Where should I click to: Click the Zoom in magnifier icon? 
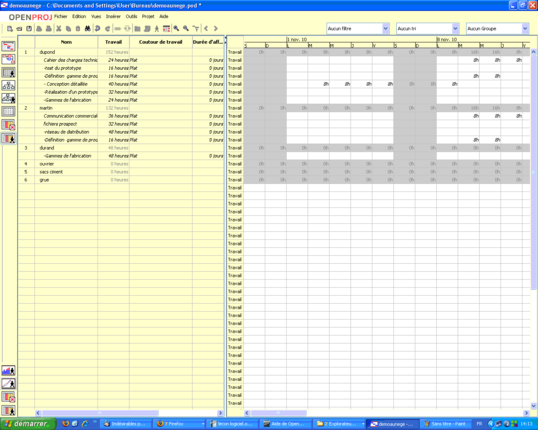(x=176, y=29)
